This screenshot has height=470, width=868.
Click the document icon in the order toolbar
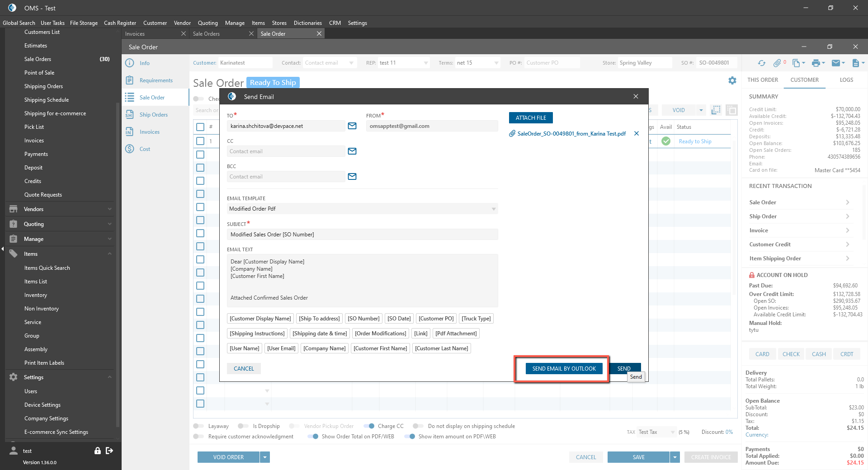tap(855, 63)
